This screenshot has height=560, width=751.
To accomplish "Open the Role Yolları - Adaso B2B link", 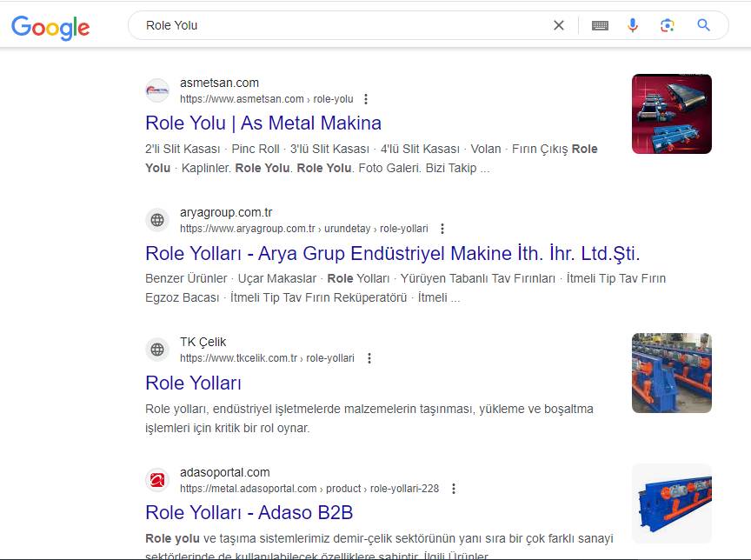I will click(x=249, y=512).
